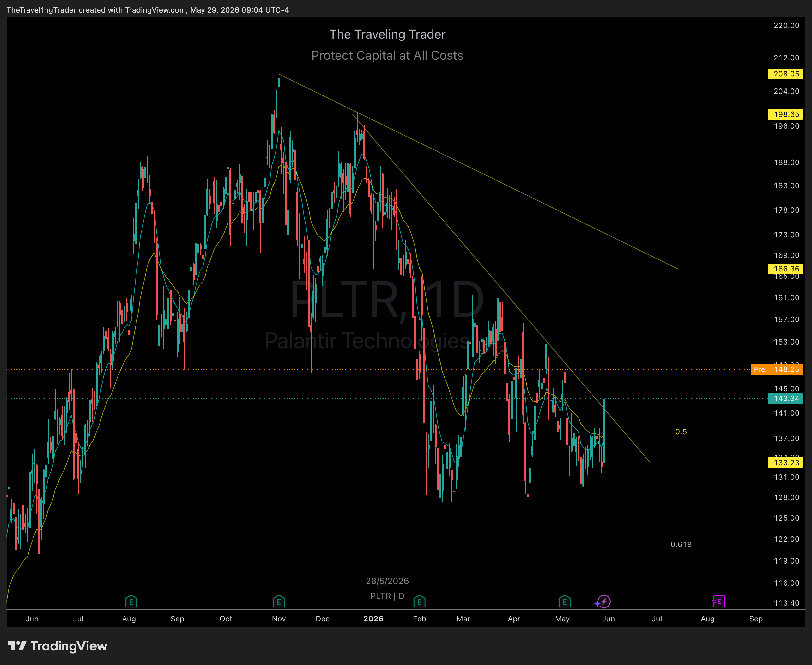Select the earnings marker above Feb
This screenshot has width=812, height=665.
[419, 602]
